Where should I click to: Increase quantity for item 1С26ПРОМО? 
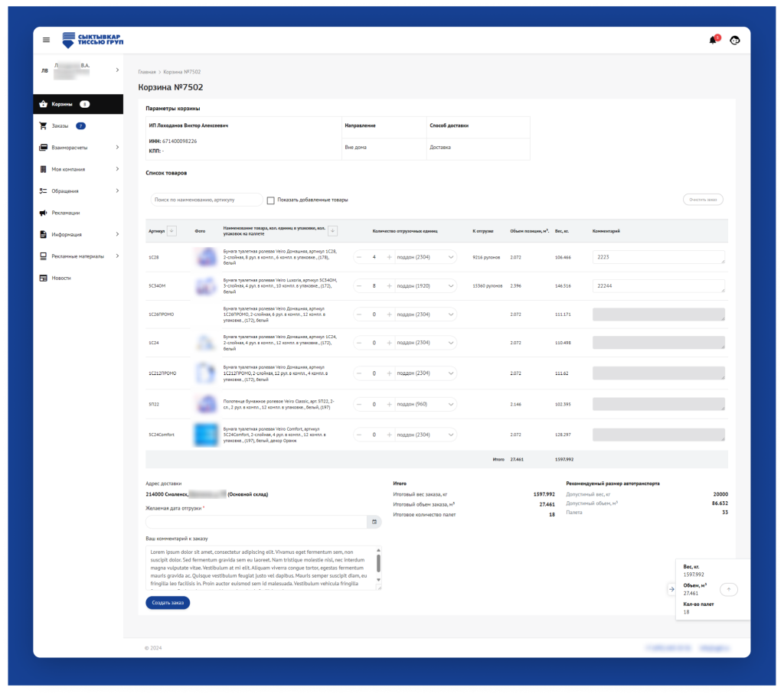tap(389, 314)
